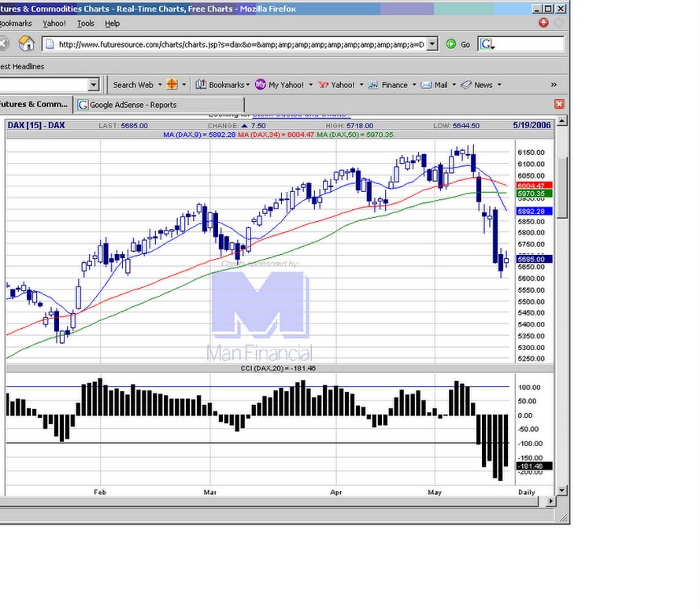
Task: Click the vertical scrollbar thumb
Action: point(562,187)
